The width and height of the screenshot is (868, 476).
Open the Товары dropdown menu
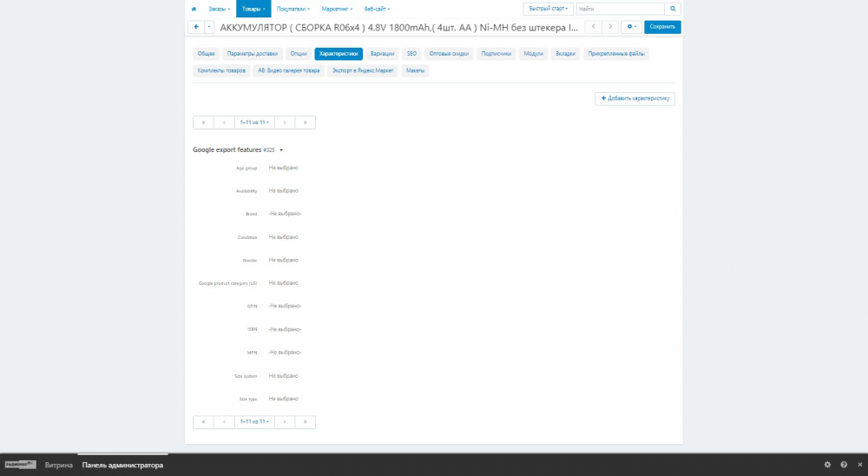pos(253,9)
